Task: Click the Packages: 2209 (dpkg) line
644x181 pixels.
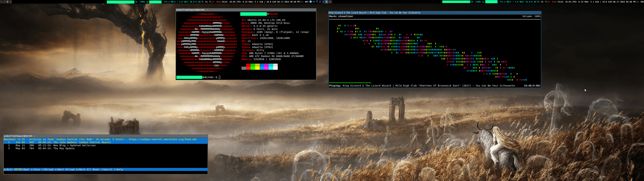Action: coord(275,32)
